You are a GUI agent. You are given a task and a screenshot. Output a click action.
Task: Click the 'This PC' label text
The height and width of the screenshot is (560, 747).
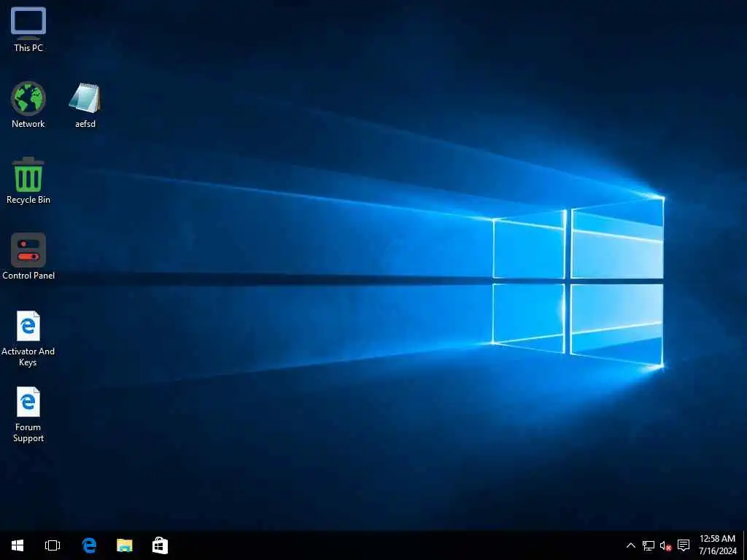point(28,48)
